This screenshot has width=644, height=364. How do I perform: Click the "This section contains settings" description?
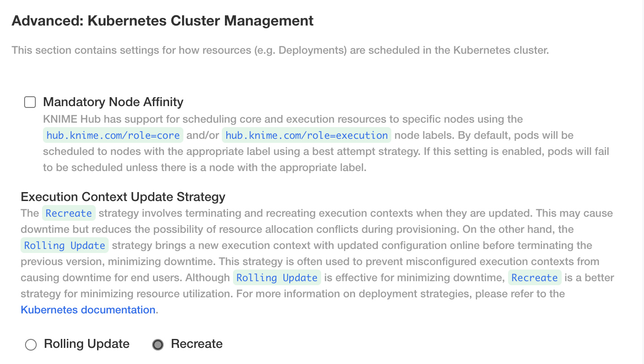coord(280,50)
